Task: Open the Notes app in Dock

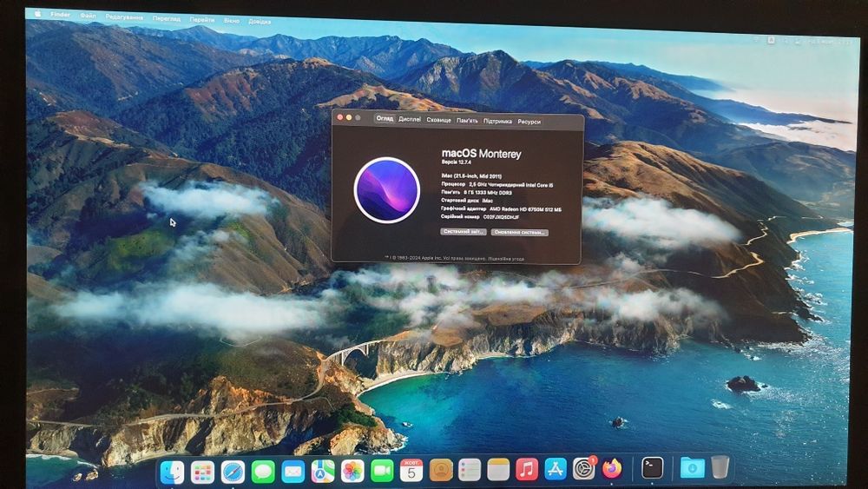Action: click(498, 470)
